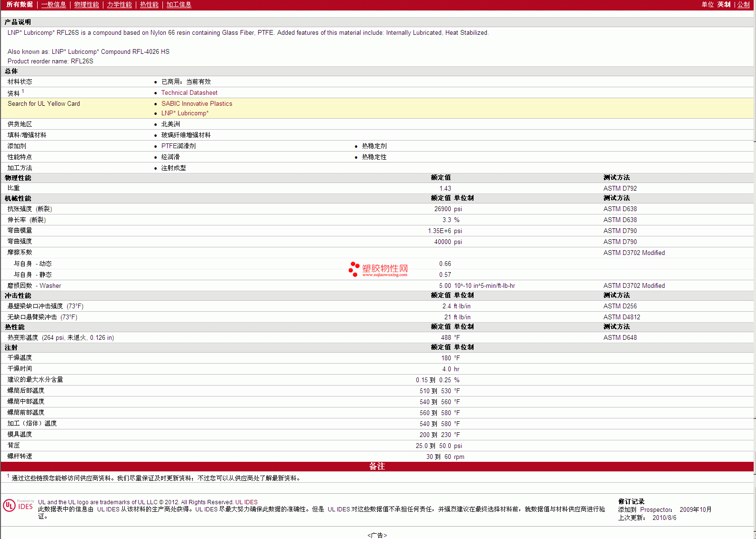Image resolution: width=756 pixels, height=539 pixels.
Task: Click the 背压 row label
Action: (x=13, y=446)
